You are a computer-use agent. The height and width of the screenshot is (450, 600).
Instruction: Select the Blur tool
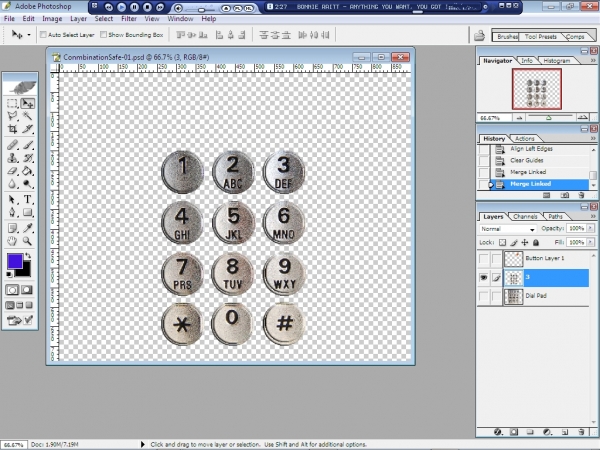pyautogui.click(x=12, y=184)
